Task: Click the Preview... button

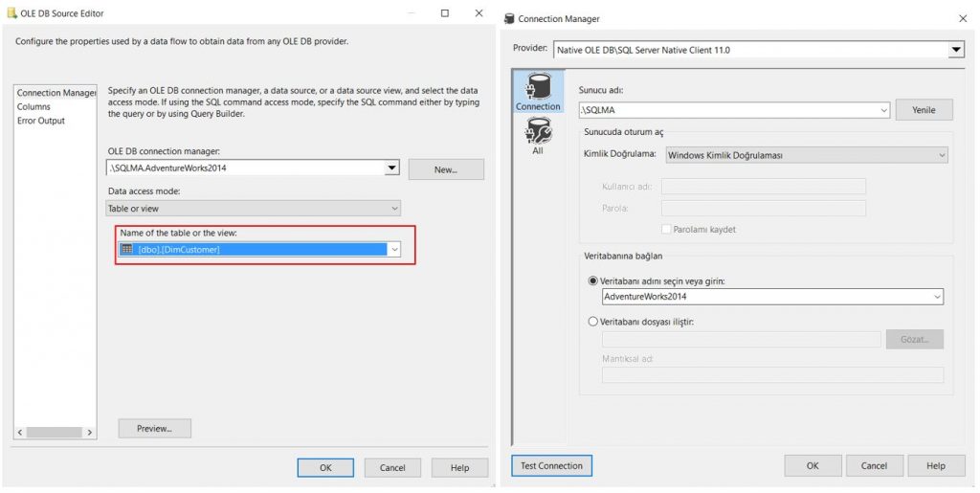Action: click(x=154, y=429)
